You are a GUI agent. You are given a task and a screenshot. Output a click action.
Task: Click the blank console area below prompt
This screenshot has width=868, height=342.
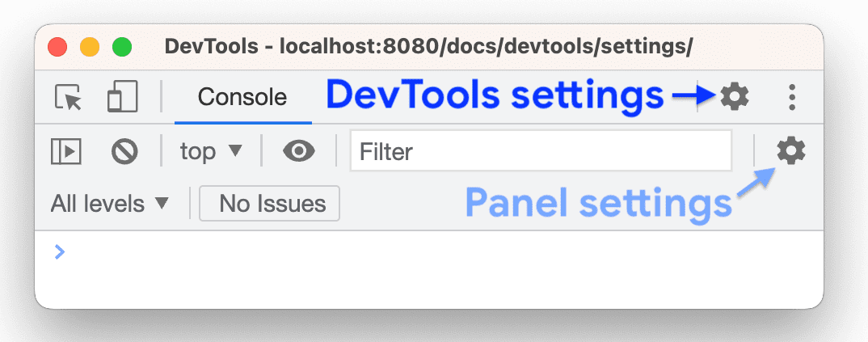(x=428, y=283)
